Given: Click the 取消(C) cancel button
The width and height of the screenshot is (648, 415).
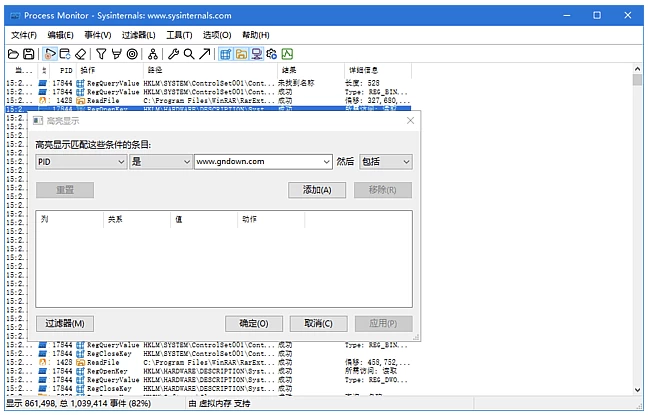Looking at the screenshot, I should [319, 324].
